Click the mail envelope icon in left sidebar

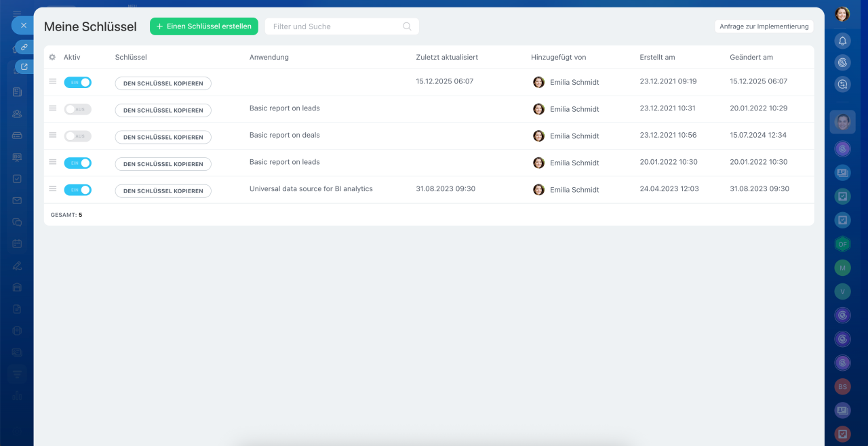17,201
